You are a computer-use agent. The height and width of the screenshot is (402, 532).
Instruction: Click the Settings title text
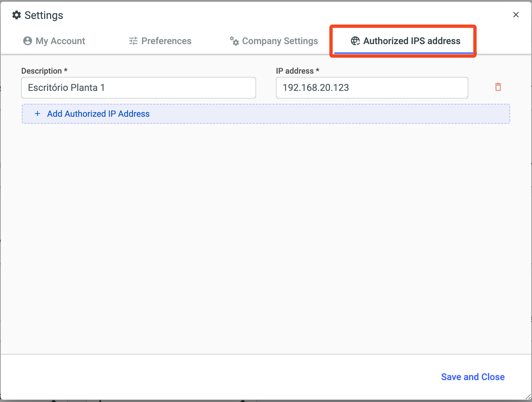pos(44,15)
